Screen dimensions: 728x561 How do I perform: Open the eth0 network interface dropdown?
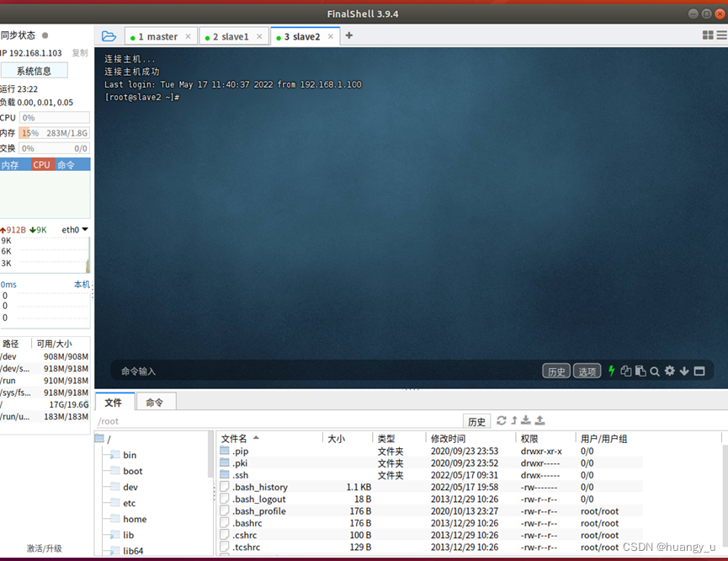[x=75, y=230]
